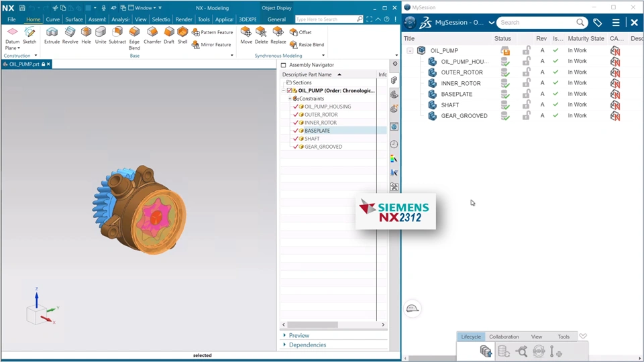Switch to the View ribbon tab
This screenshot has height=362, width=644.
[140, 19]
